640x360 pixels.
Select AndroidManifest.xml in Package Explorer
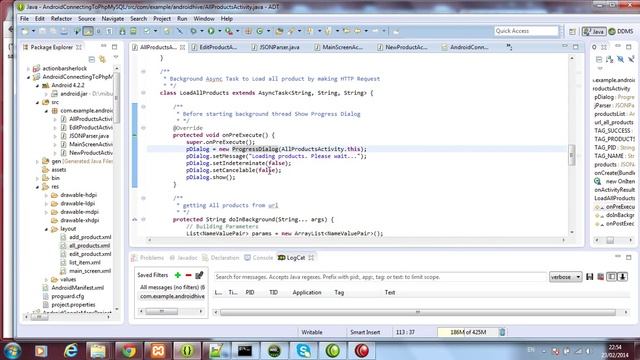click(x=78, y=288)
